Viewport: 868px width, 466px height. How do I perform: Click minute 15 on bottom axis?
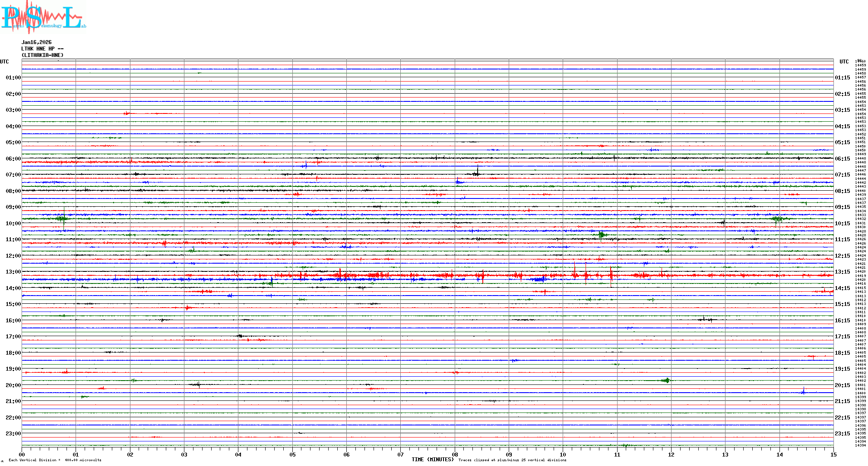coord(833,454)
